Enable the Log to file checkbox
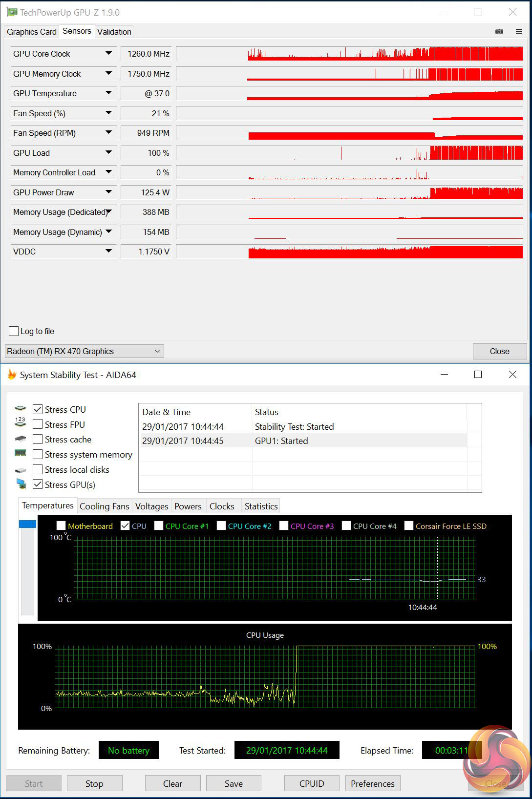The height and width of the screenshot is (799, 532). point(14,331)
